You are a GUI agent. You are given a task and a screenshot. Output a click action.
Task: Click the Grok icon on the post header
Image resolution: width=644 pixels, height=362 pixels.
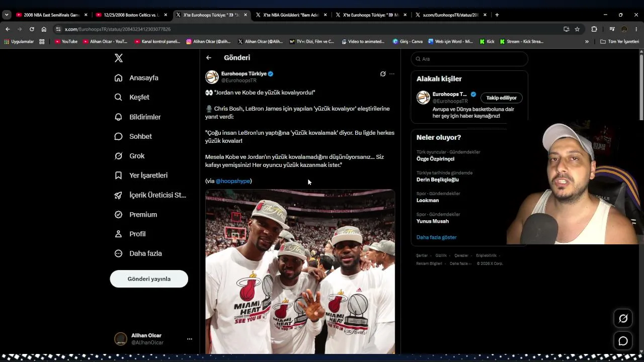point(383,74)
